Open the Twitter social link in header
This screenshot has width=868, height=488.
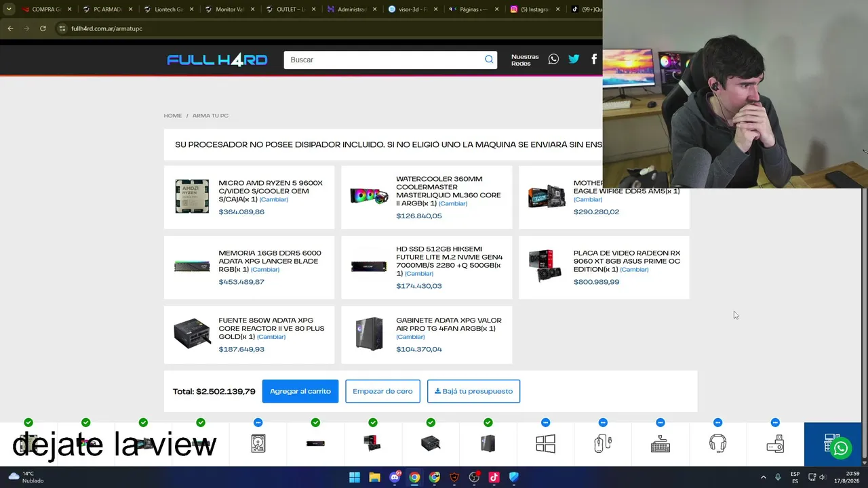pos(574,59)
